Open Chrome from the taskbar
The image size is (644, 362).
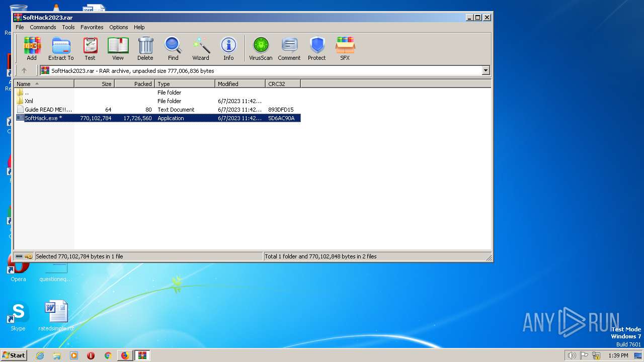pos(108,355)
